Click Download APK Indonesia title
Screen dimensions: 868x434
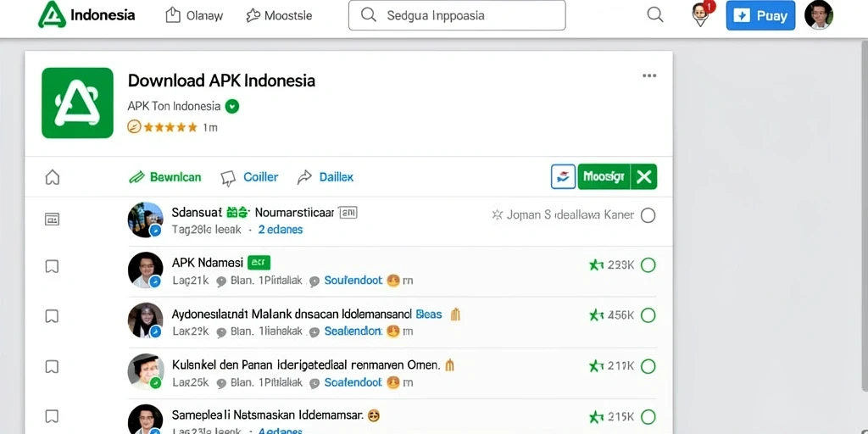point(221,81)
